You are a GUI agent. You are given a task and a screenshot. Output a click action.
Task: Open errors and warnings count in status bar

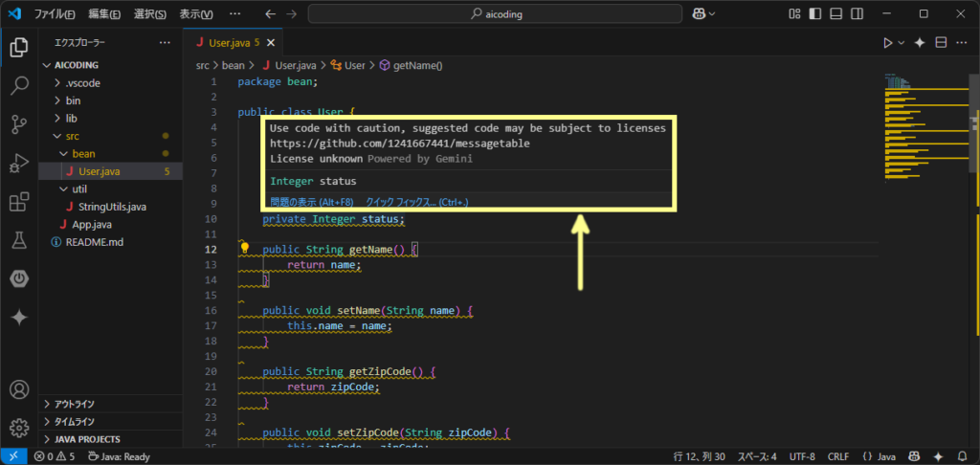55,457
